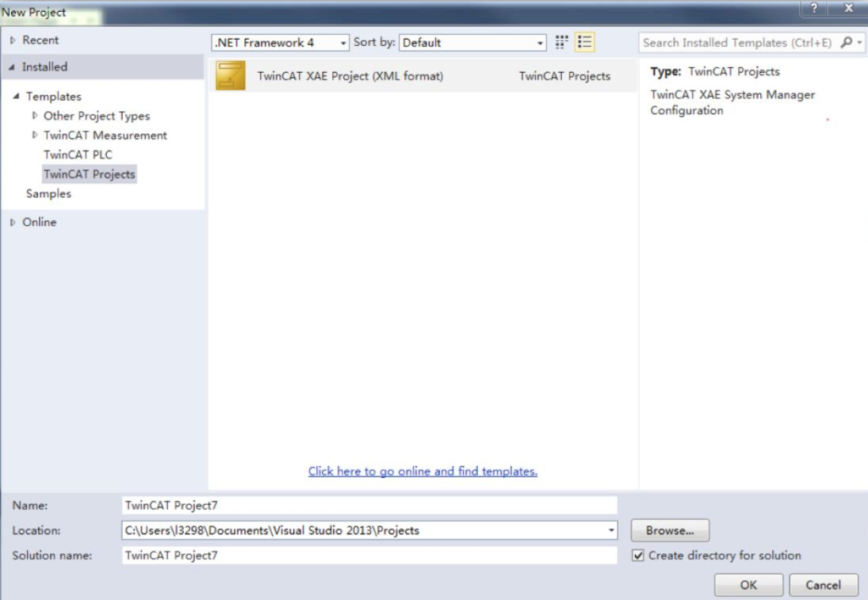Screen dimensions: 868x600
Task: Click the search magnifier icon
Action: pos(846,42)
